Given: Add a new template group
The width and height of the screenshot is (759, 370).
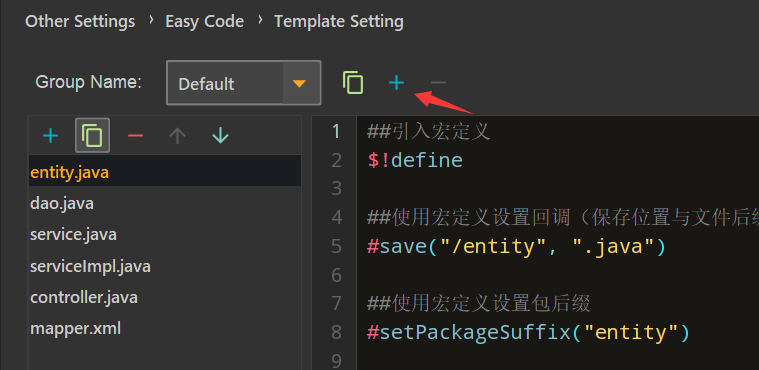Looking at the screenshot, I should pyautogui.click(x=396, y=83).
